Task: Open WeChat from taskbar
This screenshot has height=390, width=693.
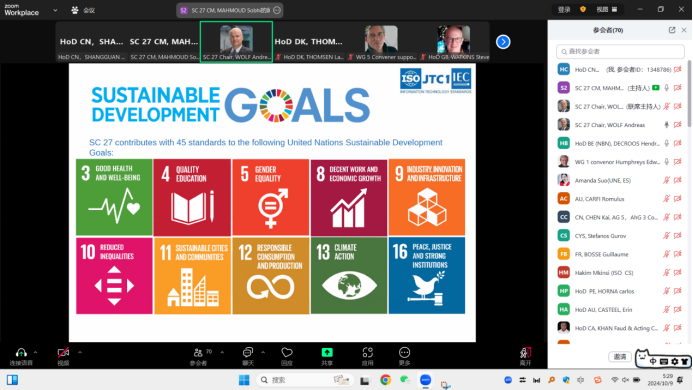Action: click(405, 380)
